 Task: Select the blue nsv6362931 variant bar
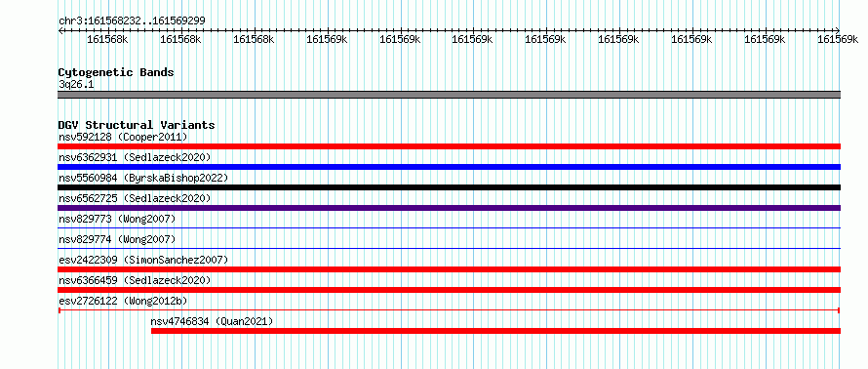pyautogui.click(x=449, y=167)
